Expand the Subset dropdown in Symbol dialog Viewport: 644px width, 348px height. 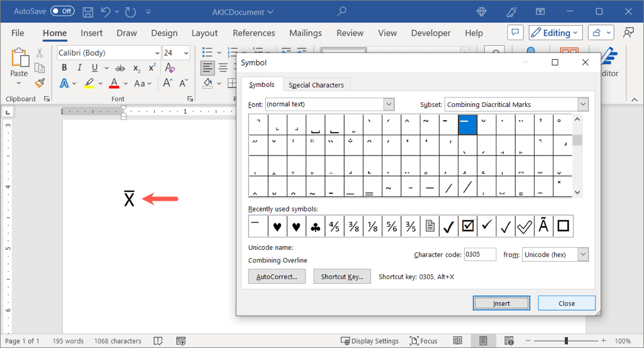pyautogui.click(x=582, y=104)
